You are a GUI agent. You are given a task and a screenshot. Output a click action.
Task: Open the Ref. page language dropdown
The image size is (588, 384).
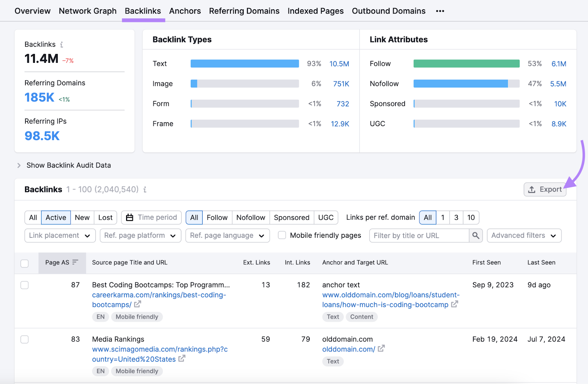tap(227, 236)
